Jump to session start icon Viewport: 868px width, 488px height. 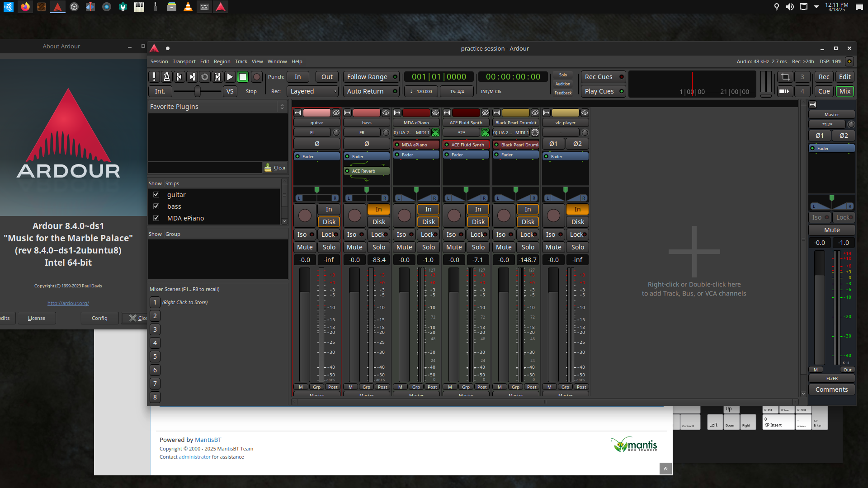coord(179,77)
